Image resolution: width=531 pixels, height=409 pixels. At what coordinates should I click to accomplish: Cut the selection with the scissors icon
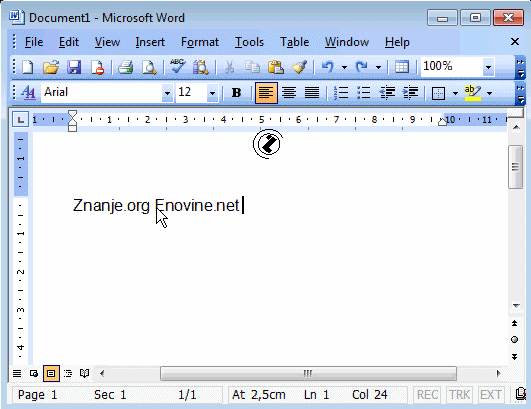[x=229, y=67]
